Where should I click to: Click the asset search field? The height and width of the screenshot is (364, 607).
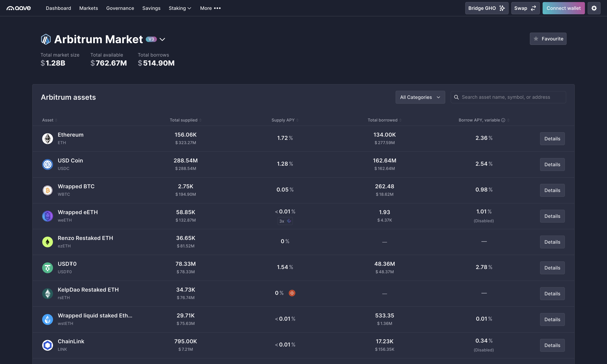(508, 97)
